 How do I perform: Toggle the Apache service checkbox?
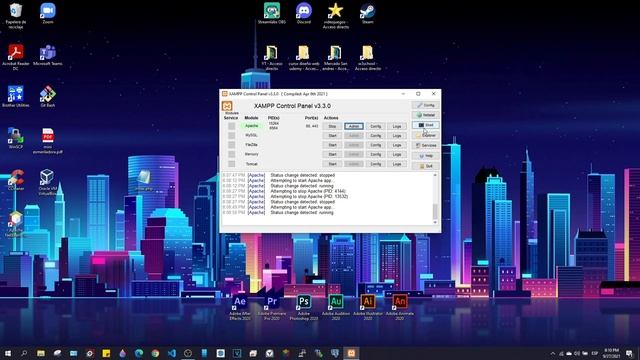(x=231, y=126)
